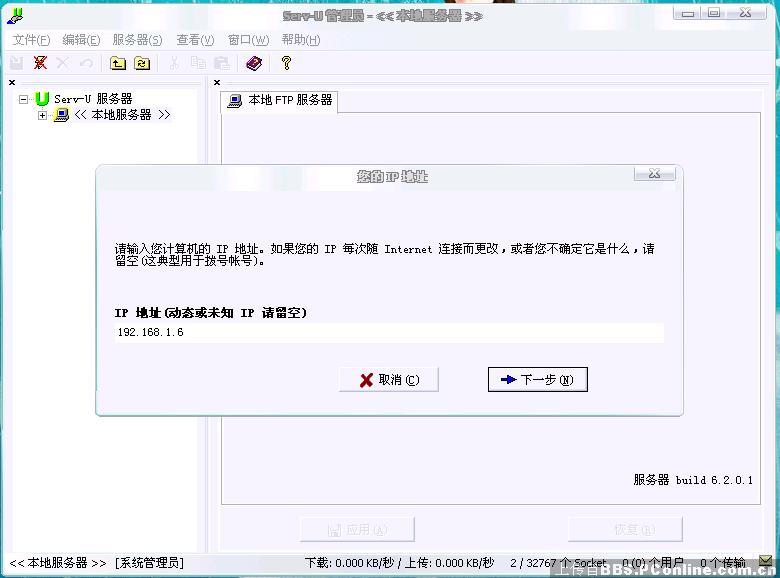This screenshot has height=578, width=780.
Task: Click the refresh folder toolbar icon
Action: (142, 63)
